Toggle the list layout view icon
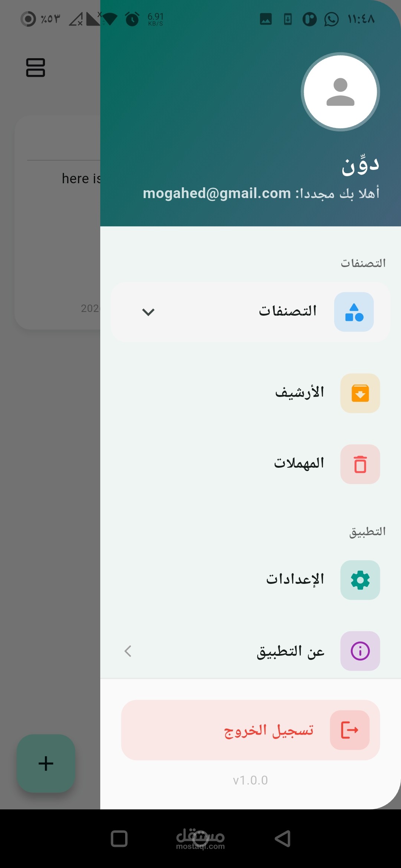Image resolution: width=401 pixels, height=868 pixels. [36, 68]
